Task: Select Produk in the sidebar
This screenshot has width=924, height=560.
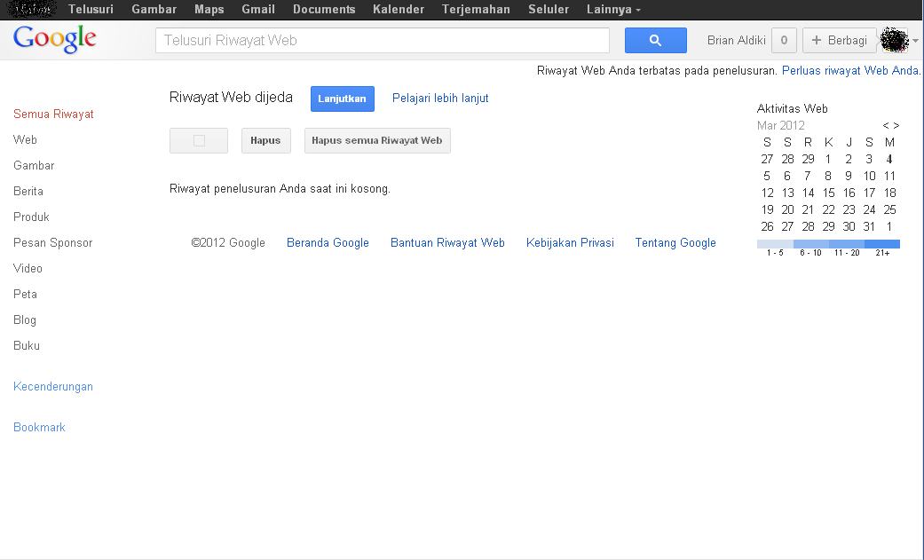Action: pyautogui.click(x=31, y=217)
